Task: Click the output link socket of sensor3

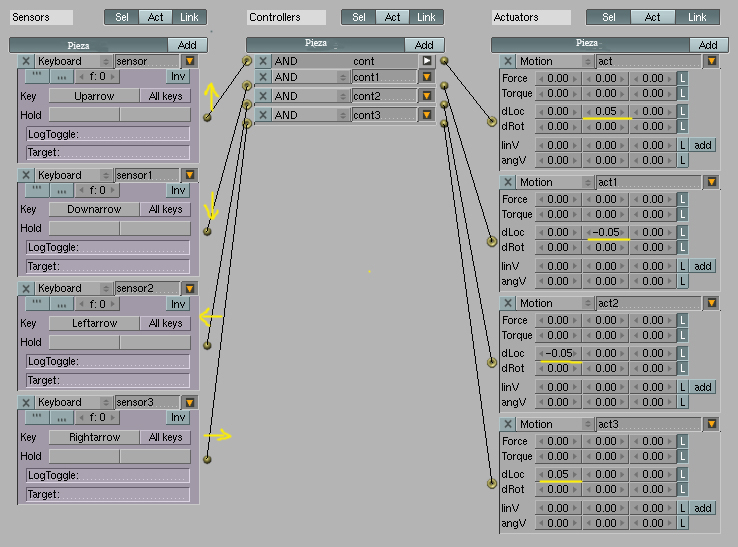Action: pyautogui.click(x=207, y=459)
